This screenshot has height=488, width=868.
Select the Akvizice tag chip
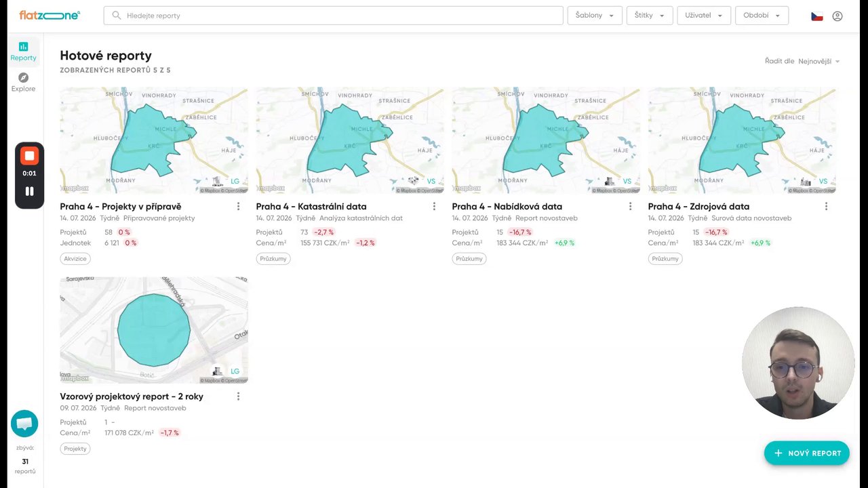click(x=75, y=258)
